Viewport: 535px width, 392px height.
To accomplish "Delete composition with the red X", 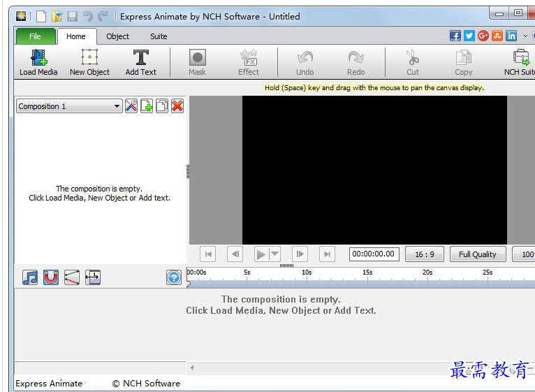I will click(x=177, y=106).
